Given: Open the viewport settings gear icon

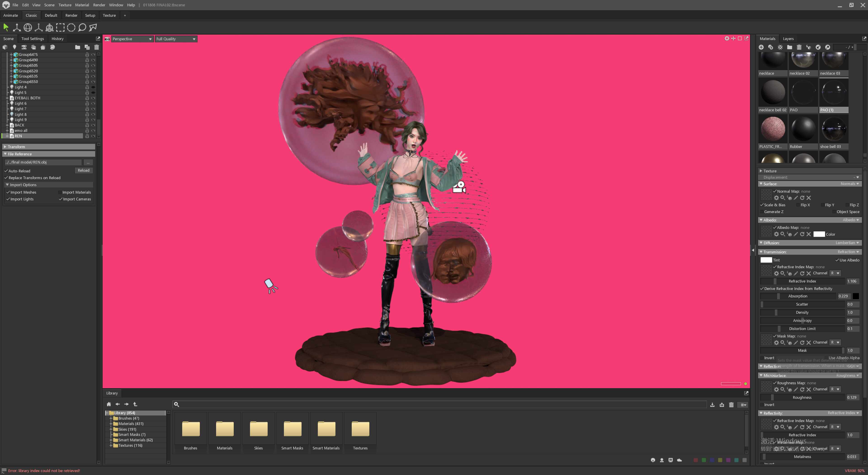Looking at the screenshot, I should (727, 38).
